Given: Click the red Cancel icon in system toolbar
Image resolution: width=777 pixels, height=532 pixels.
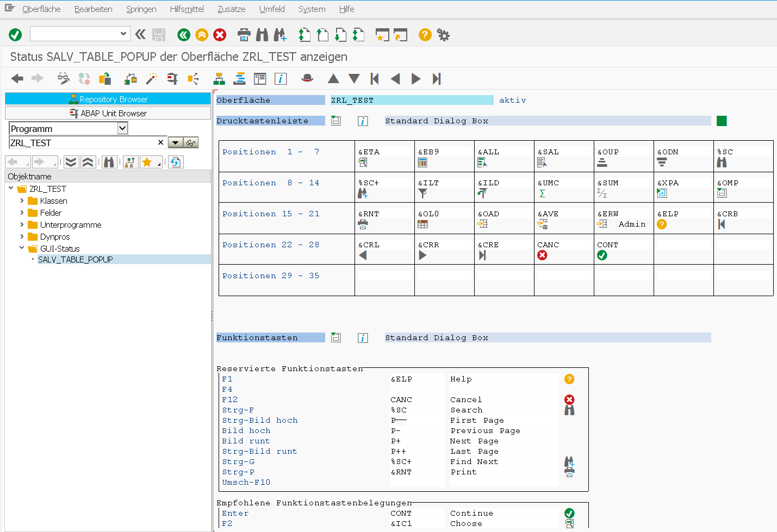Looking at the screenshot, I should point(220,35).
